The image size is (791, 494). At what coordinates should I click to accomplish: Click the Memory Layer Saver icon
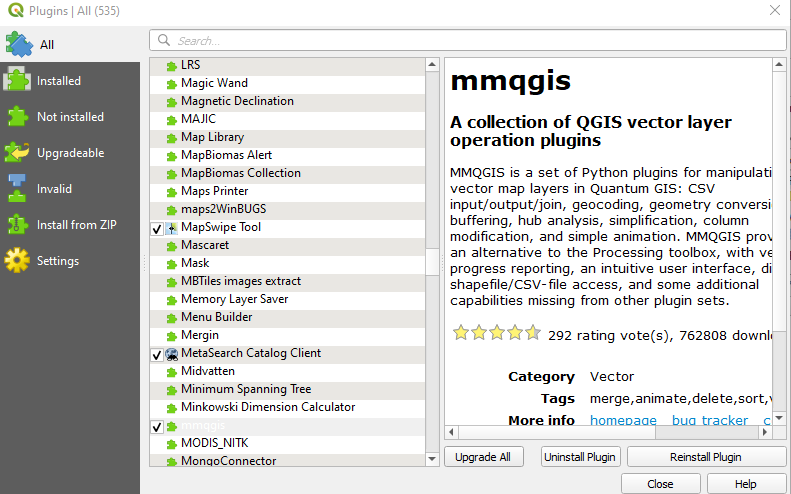tap(172, 300)
